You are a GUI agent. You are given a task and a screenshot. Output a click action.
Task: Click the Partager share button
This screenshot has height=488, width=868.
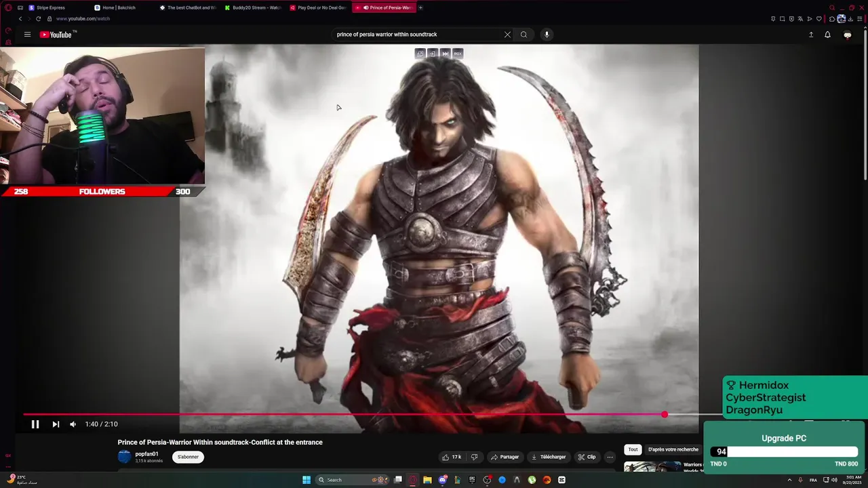coord(505,457)
